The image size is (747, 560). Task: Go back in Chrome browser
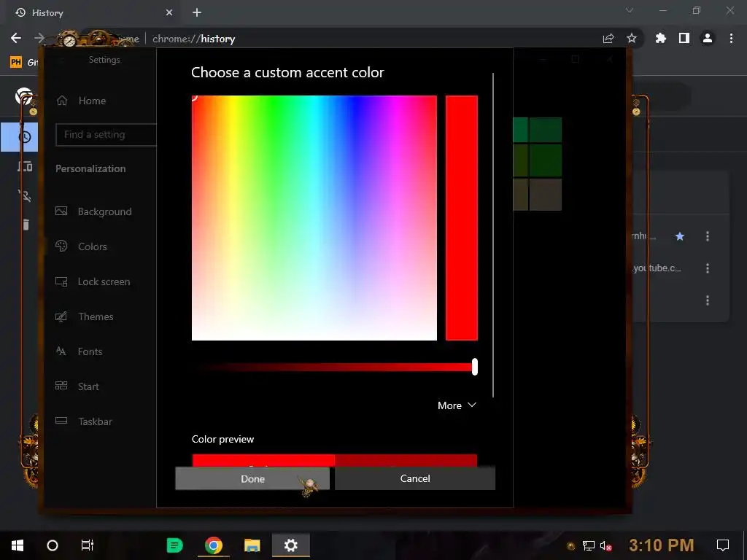pyautogui.click(x=16, y=38)
